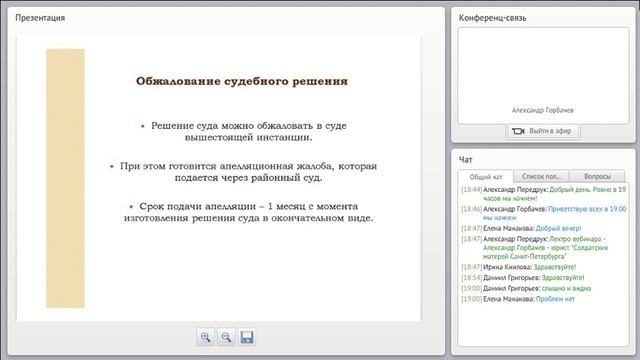Viewport: 640px width, 360px height.
Task: Switch to the 'Общий чат' tab
Action: point(486,177)
